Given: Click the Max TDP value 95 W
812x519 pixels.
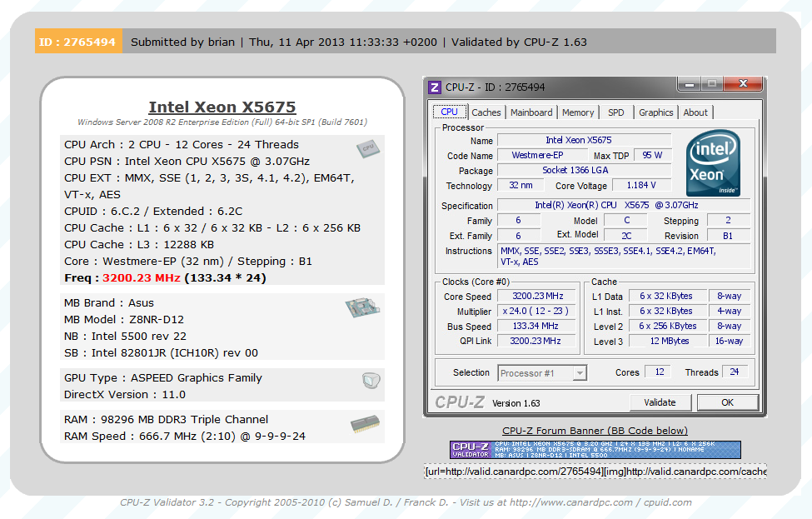Looking at the screenshot, I should (652, 155).
